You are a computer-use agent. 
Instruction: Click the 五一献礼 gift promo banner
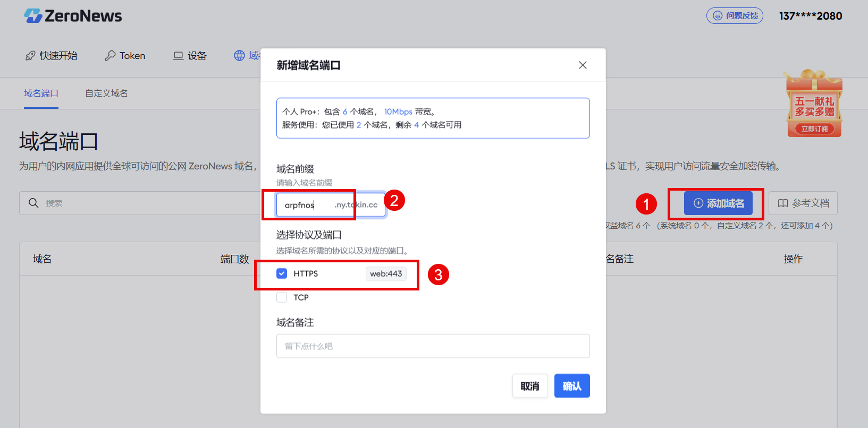[x=814, y=104]
